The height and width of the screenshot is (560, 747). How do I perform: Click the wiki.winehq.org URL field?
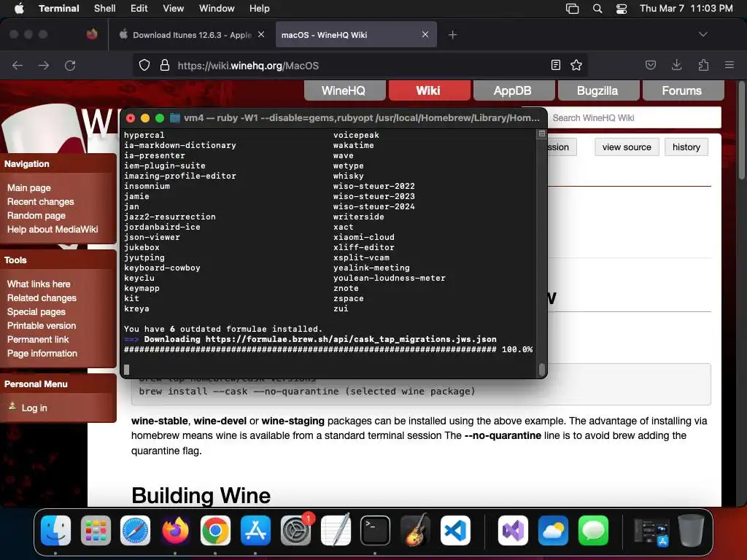(x=360, y=65)
